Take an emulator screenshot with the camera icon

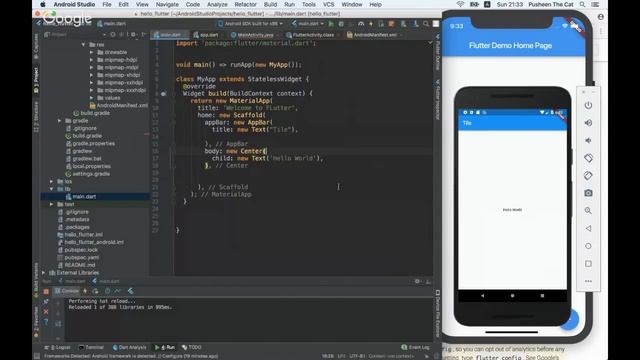point(588,193)
